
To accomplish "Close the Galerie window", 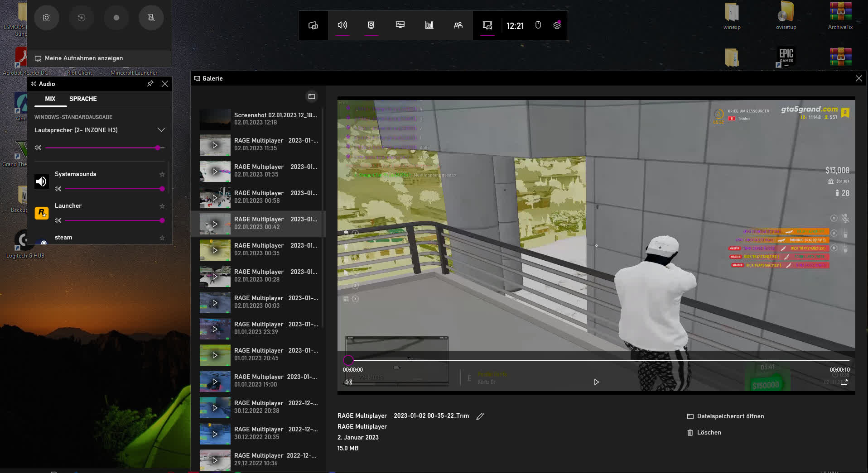I will 858,78.
